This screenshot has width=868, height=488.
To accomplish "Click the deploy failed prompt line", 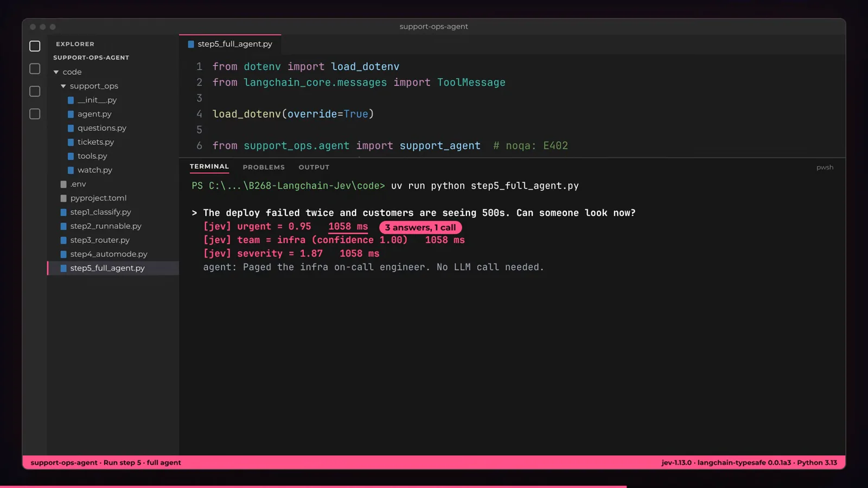I will coord(413,213).
